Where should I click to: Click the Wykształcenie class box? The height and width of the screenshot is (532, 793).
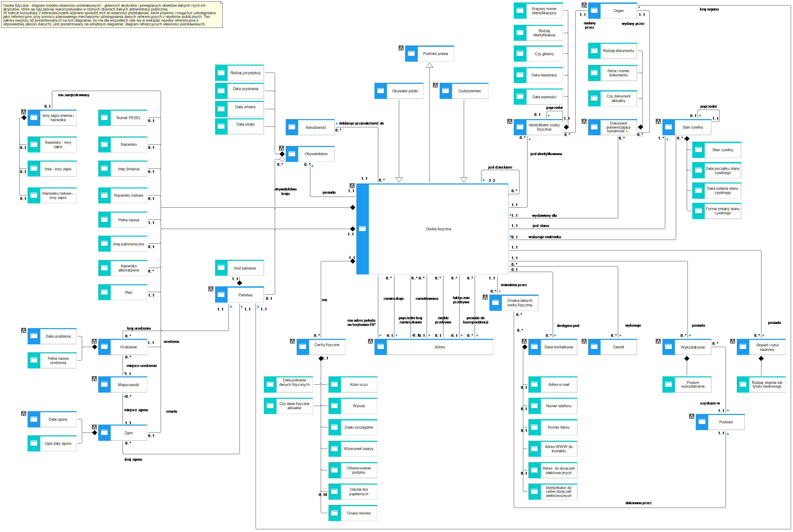[x=692, y=347]
